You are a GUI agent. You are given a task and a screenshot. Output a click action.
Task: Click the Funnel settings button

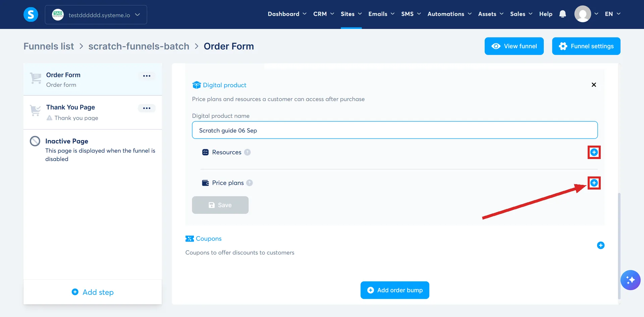tap(586, 46)
